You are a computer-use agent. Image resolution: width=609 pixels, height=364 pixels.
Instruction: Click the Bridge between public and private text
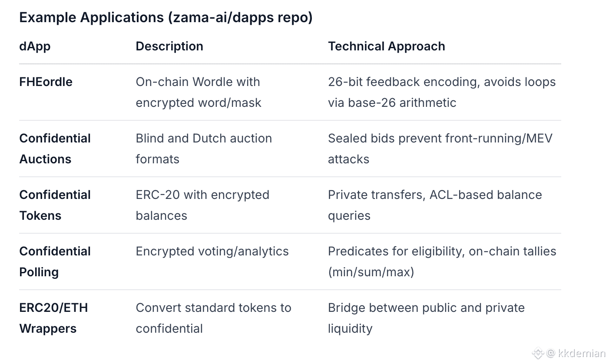pos(426,318)
